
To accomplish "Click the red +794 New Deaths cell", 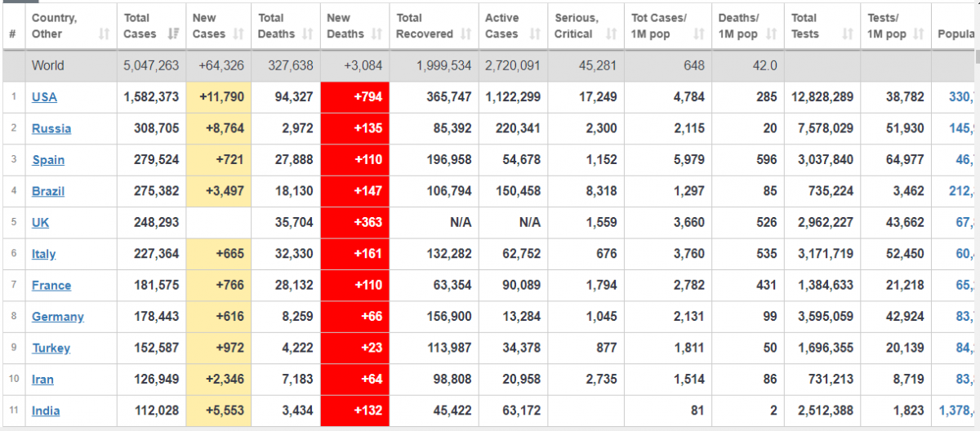I will coord(355,97).
